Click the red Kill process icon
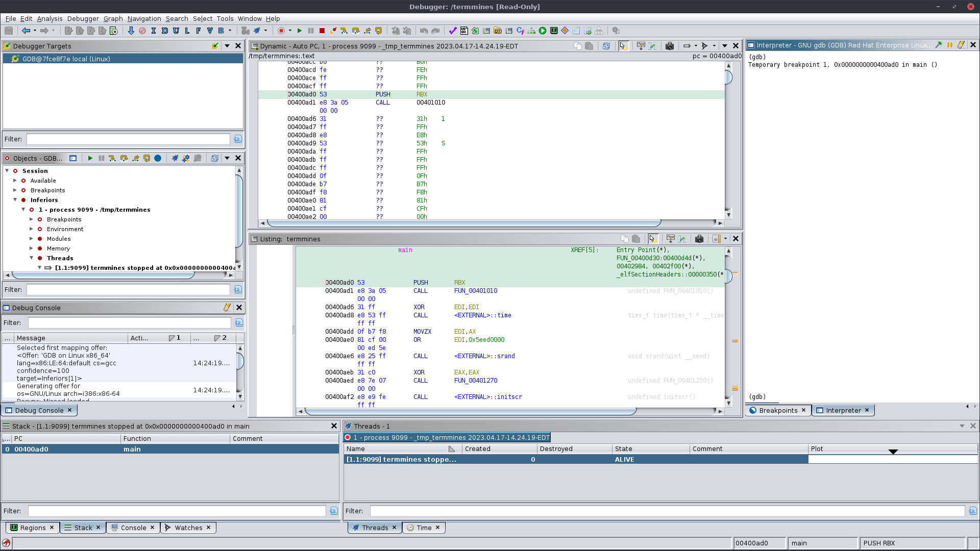Image resolution: width=980 pixels, height=551 pixels. click(x=322, y=31)
